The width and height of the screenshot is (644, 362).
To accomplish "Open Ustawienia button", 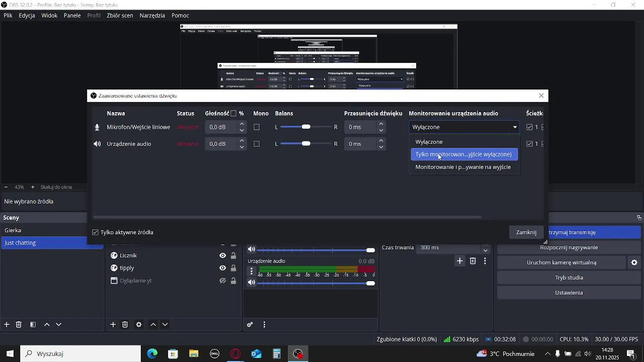I will pyautogui.click(x=569, y=293).
